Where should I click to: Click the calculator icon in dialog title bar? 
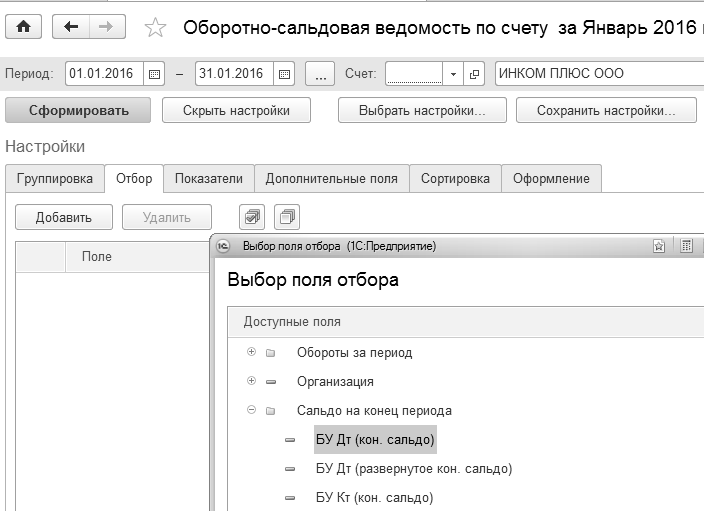coord(687,245)
